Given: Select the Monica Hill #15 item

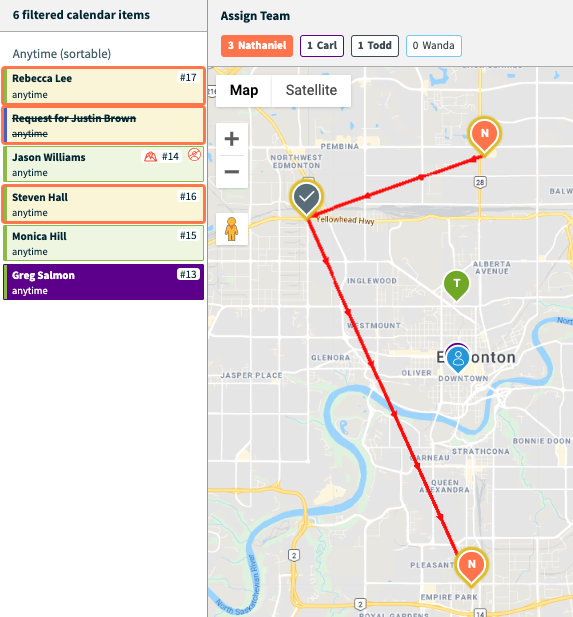Looking at the screenshot, I should [104, 243].
